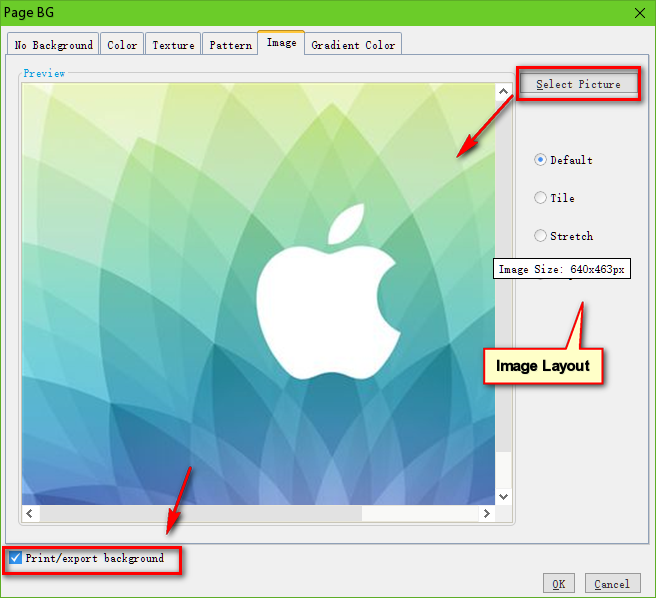The width and height of the screenshot is (656, 598).
Task: Click the vertical scrollbar thumb in preview
Action: (503, 275)
